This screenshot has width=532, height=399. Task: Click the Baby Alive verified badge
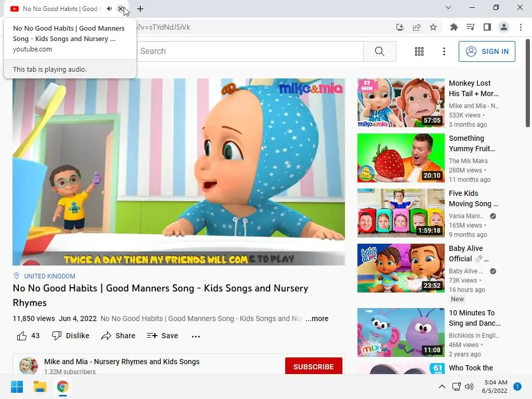[x=493, y=271]
